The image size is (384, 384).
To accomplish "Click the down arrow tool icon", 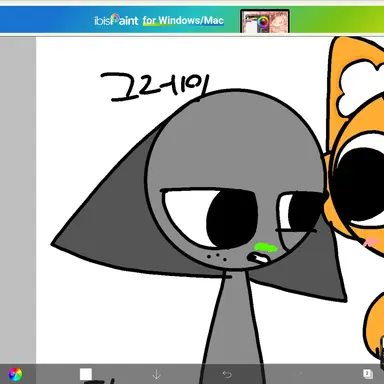I will [x=156, y=375].
